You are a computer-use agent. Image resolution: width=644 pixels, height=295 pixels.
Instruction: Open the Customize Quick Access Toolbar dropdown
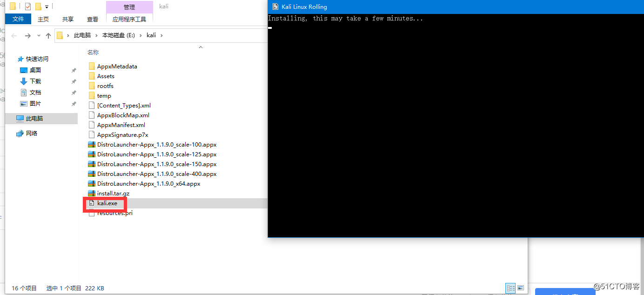(x=47, y=7)
